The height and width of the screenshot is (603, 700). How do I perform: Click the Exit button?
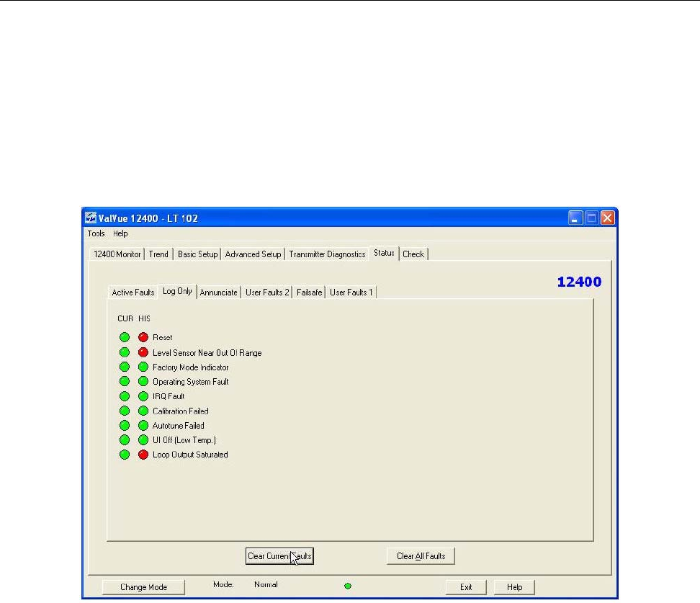[466, 587]
